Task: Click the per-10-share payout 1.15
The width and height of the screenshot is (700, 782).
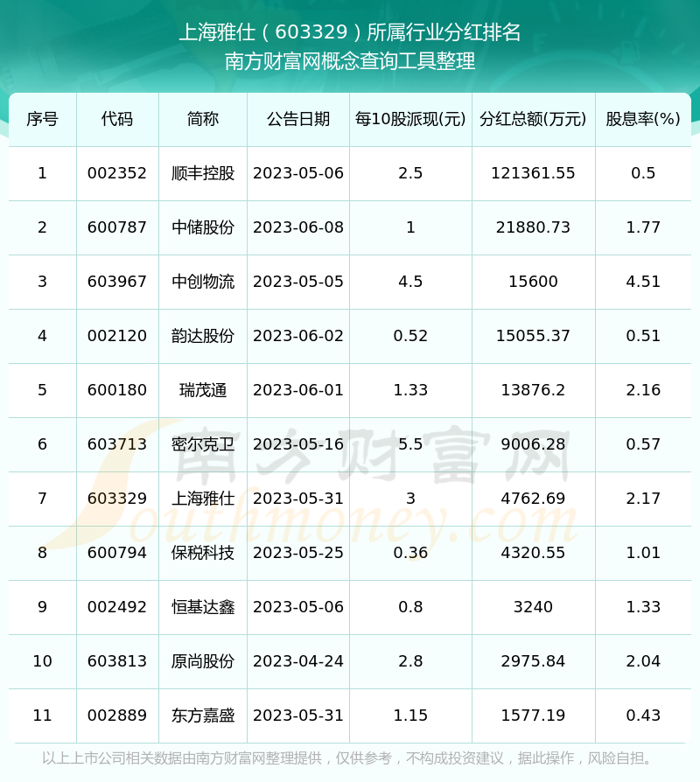Action: tap(410, 716)
